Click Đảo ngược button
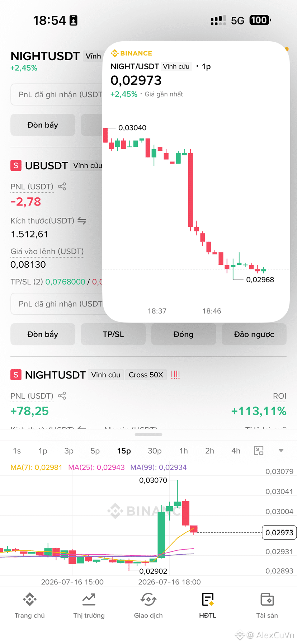297x644 pixels. [254, 334]
